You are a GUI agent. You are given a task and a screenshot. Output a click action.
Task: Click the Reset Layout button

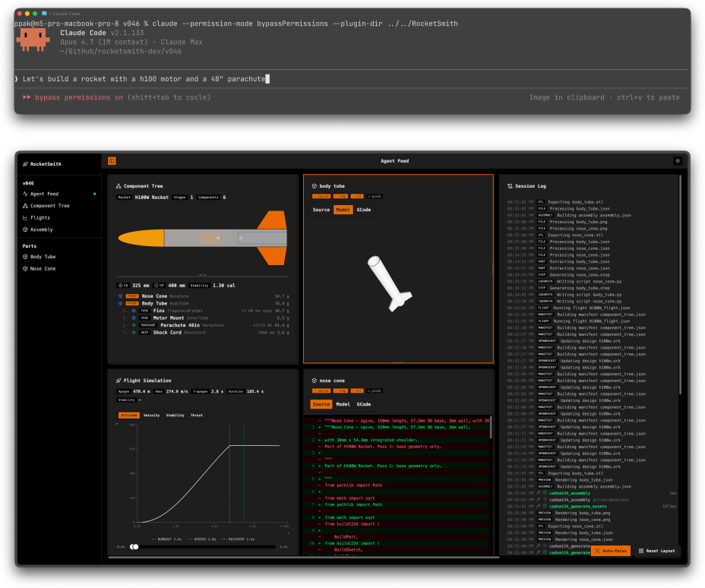point(657,551)
